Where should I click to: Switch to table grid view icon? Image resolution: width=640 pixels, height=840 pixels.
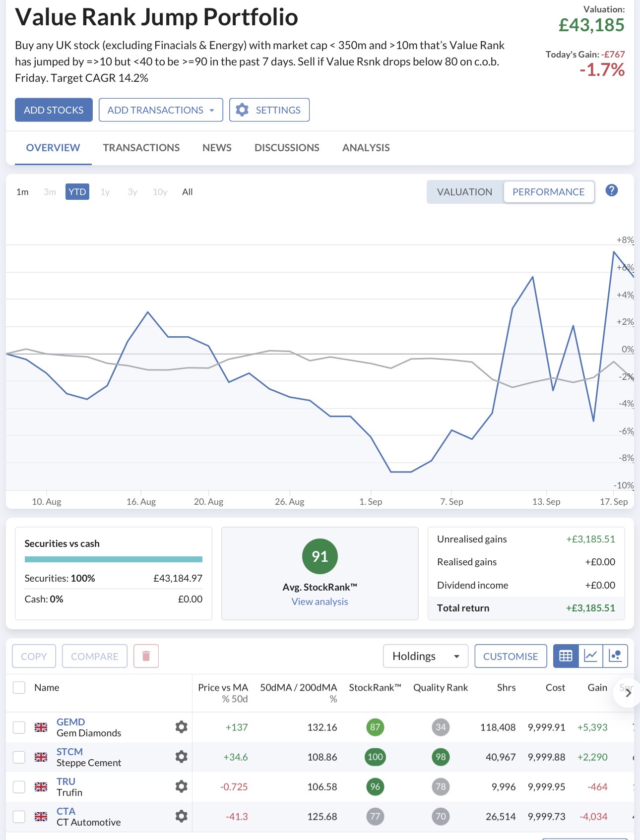[566, 656]
